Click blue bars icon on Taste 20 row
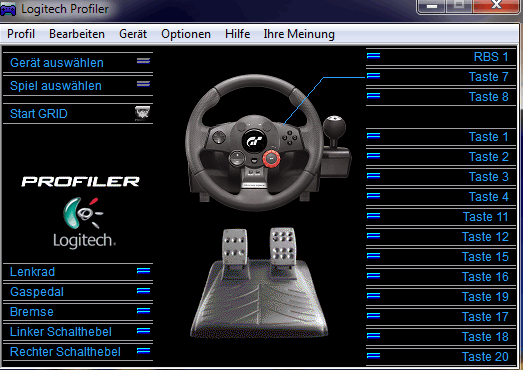523x370 pixels. pyautogui.click(x=374, y=356)
